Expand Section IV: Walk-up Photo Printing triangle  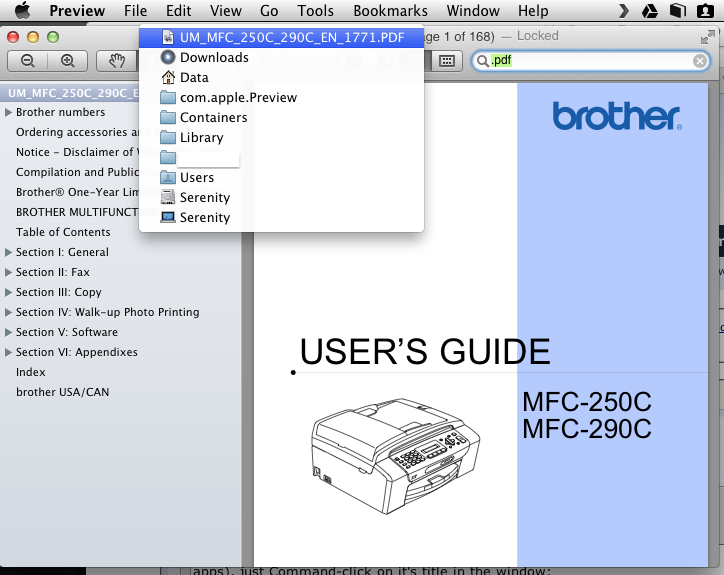coord(8,312)
